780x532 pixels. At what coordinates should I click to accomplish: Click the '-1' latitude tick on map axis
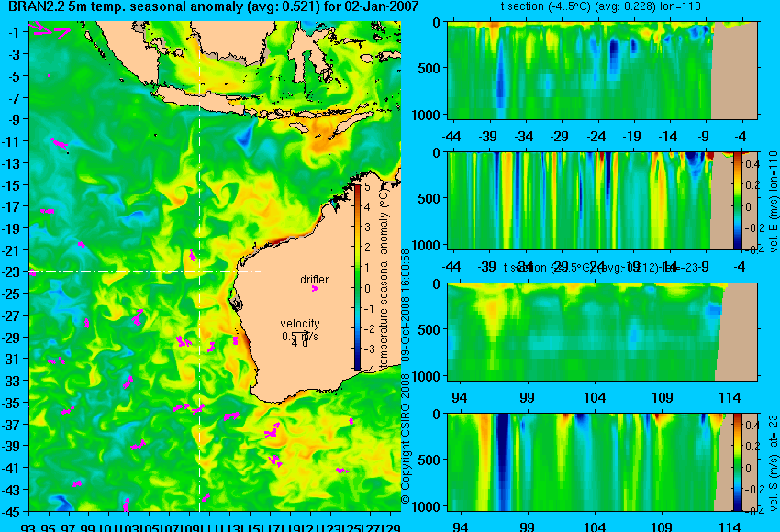[14, 32]
